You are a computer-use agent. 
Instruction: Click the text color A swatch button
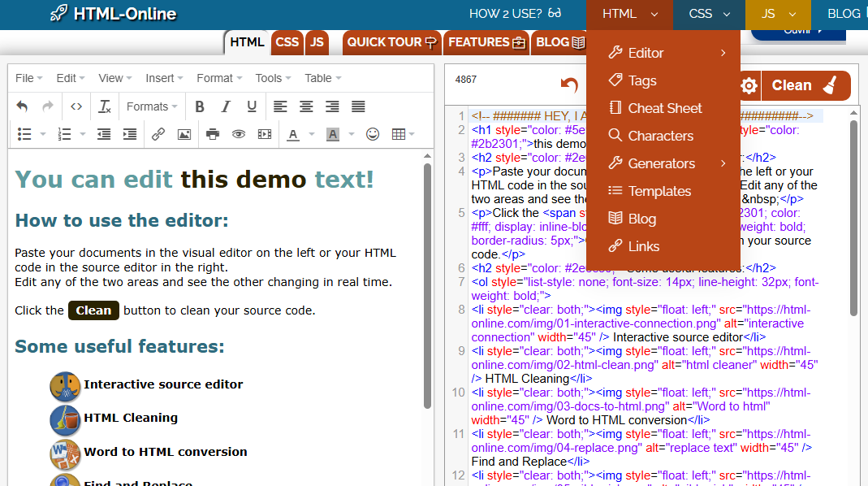pos(292,134)
